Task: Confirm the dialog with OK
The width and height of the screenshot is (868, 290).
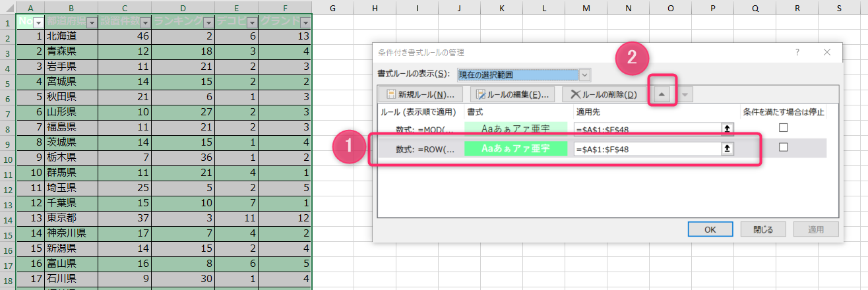Action: click(x=710, y=229)
